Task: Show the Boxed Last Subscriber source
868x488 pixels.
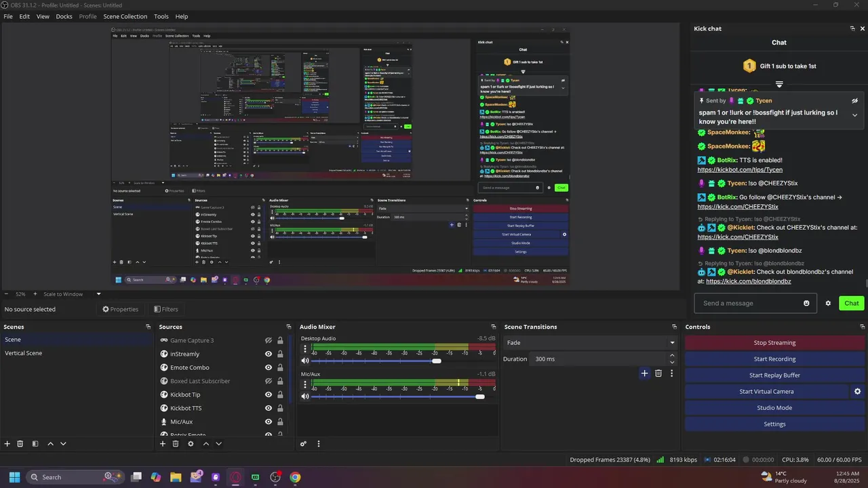Action: click(x=269, y=381)
